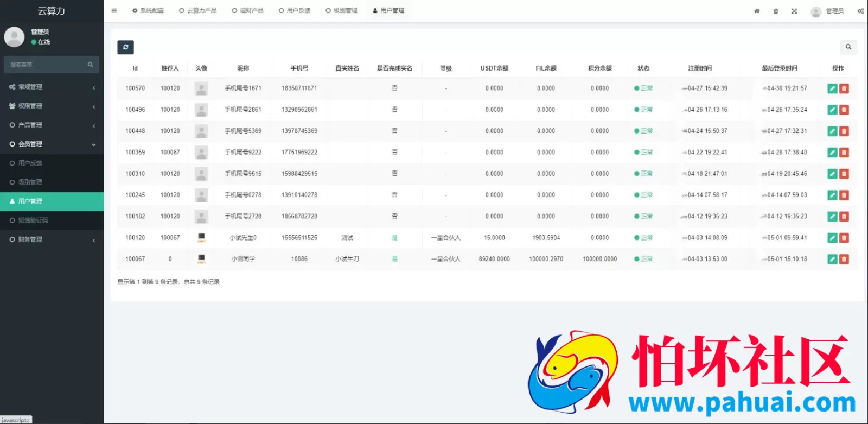The width and height of the screenshot is (868, 424).
Task: Delete user 100310 with the red trash icon
Action: (844, 174)
